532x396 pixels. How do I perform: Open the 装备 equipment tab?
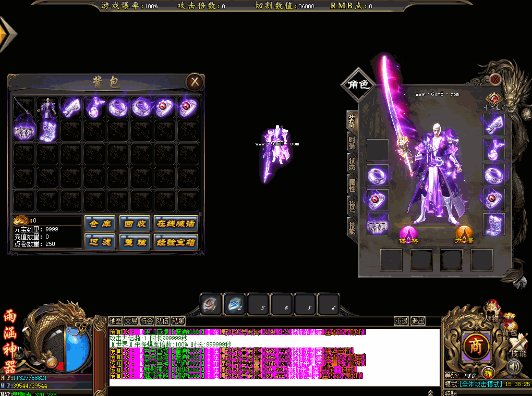click(352, 121)
